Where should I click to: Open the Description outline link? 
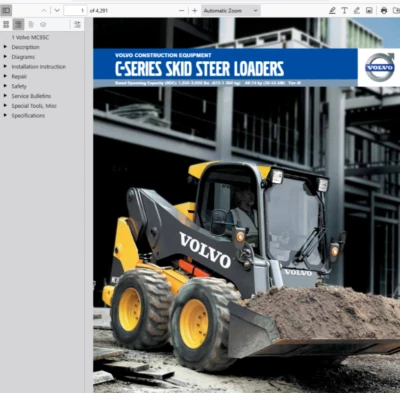25,47
